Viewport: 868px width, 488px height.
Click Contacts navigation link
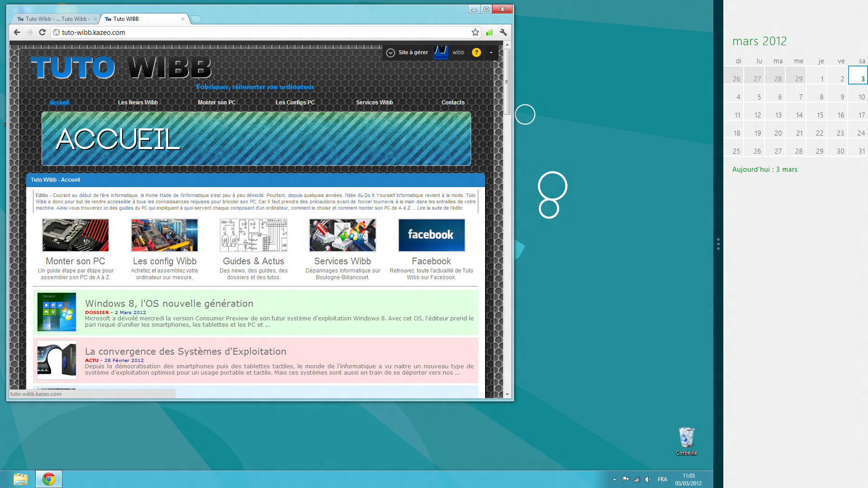pos(453,103)
